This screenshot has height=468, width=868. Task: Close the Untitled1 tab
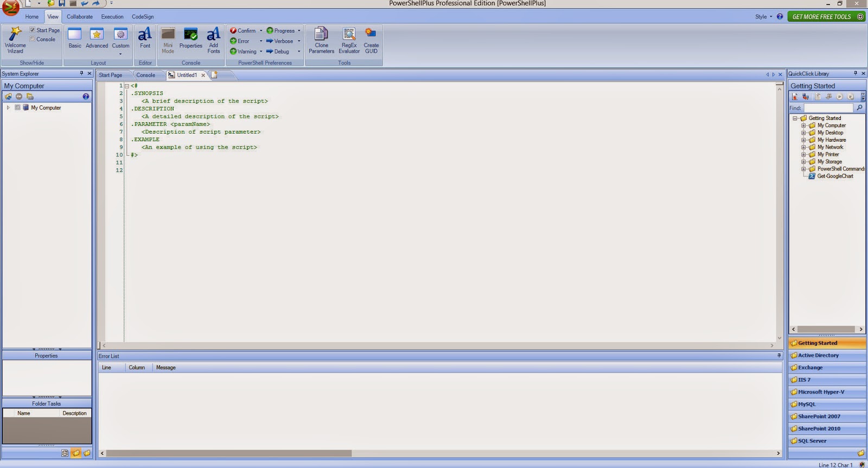[x=203, y=75]
